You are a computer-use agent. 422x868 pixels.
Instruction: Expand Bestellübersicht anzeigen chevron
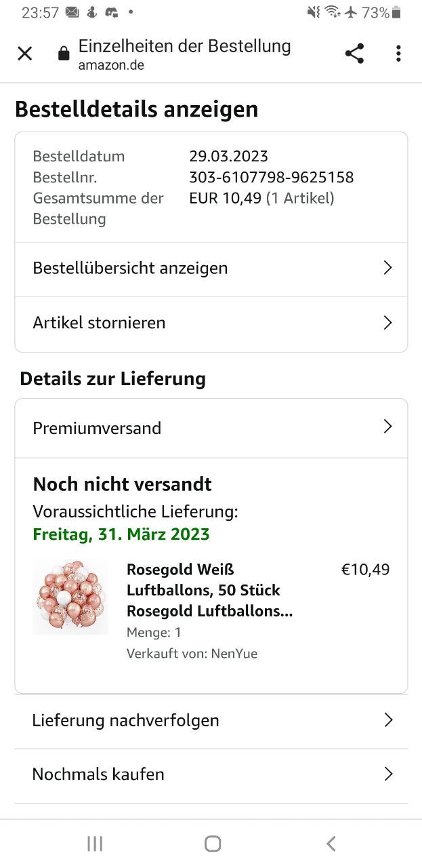387,268
